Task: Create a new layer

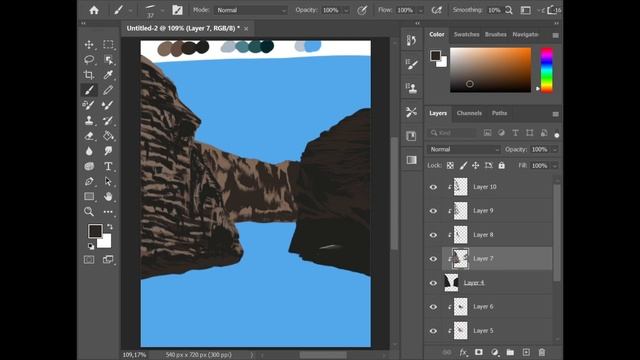Action: 526,352
